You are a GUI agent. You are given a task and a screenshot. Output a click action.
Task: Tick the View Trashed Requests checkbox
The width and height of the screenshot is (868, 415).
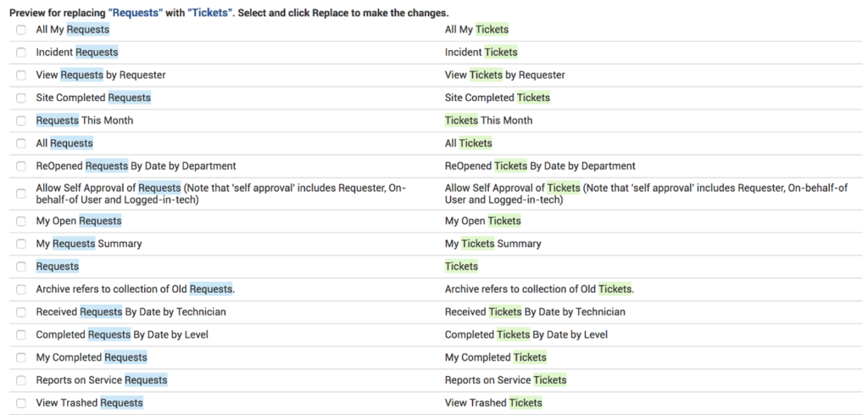(x=21, y=403)
